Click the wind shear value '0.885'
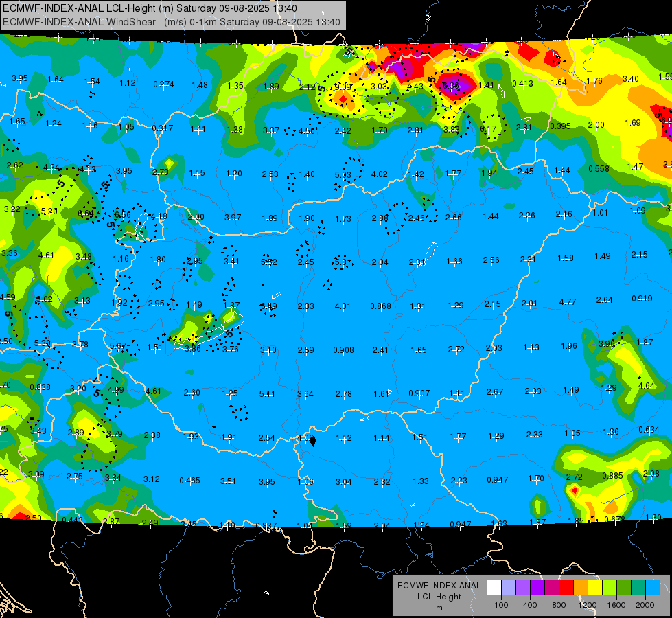Screen dimensions: 672x618 [612, 476]
